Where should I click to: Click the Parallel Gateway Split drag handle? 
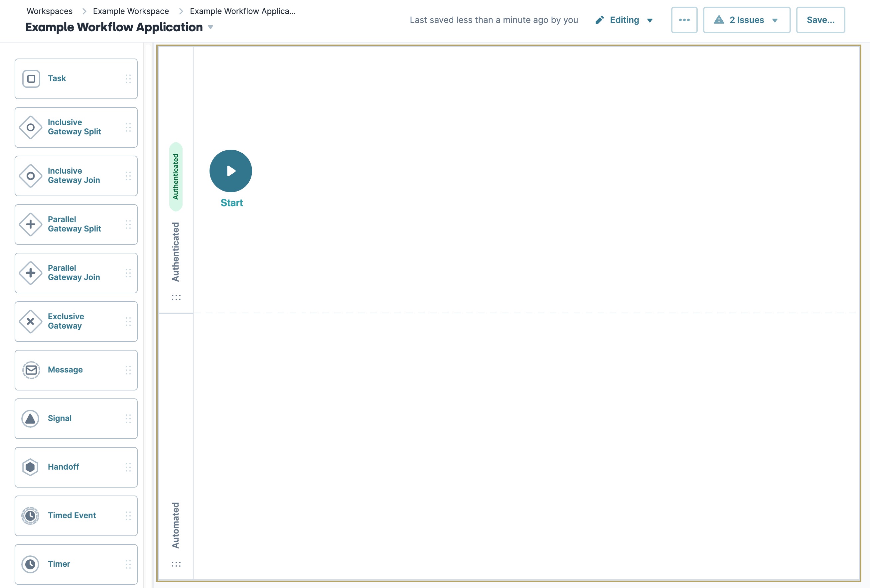point(128,224)
